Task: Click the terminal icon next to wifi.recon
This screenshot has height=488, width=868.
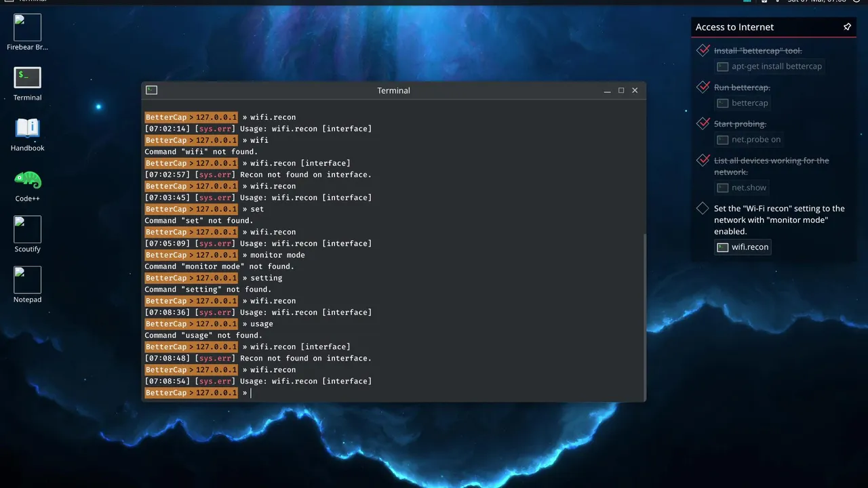Action: coord(723,247)
